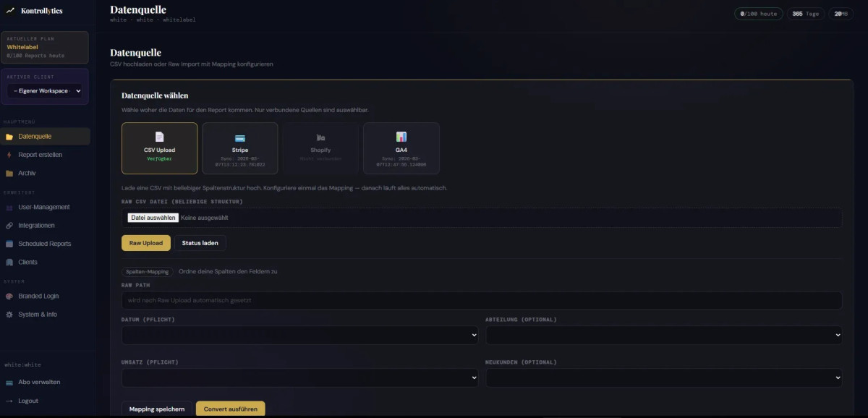Screen dimensions: 868x418
Task: Select the Datenquelle folder icon in sidebar
Action: (9, 136)
